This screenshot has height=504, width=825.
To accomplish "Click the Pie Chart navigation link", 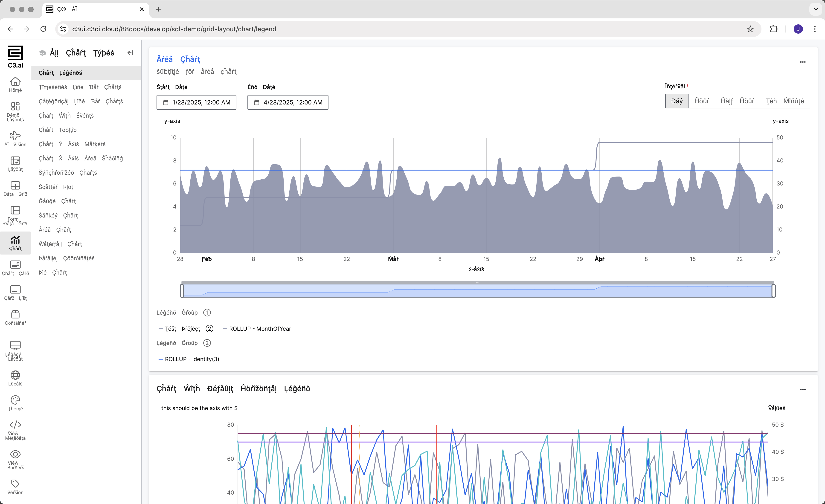I will pyautogui.click(x=53, y=272).
